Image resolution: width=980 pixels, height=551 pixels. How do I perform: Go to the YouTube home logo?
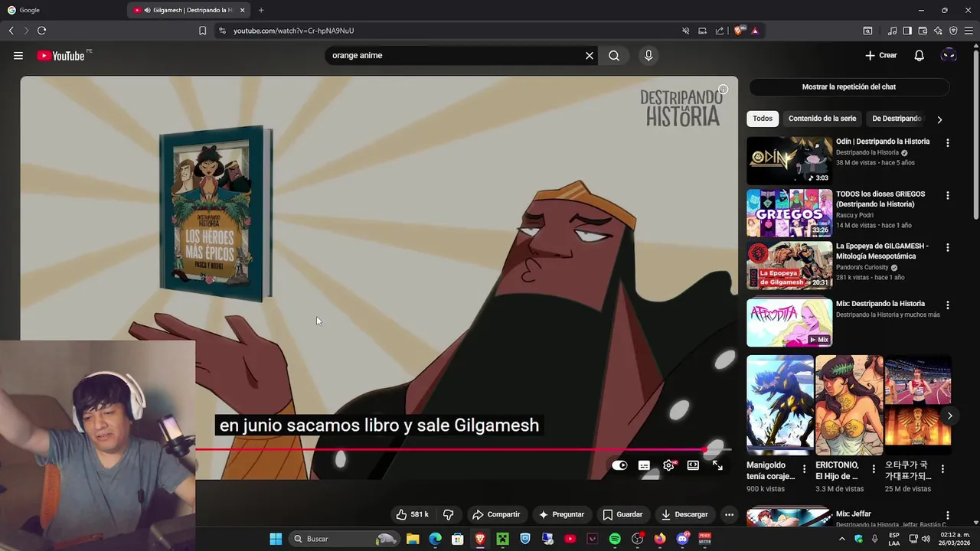[x=60, y=56]
